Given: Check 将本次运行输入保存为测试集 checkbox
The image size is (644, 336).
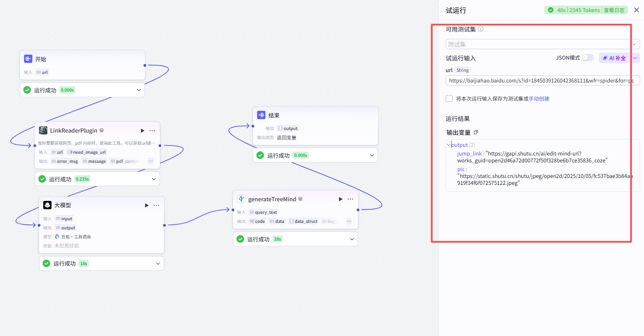Looking at the screenshot, I should tap(449, 98).
